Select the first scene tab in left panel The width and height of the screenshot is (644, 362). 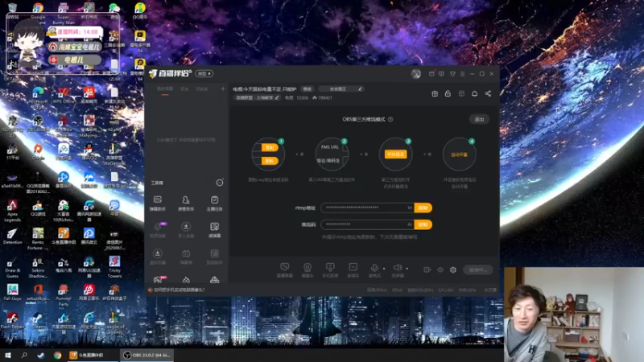[x=165, y=89]
